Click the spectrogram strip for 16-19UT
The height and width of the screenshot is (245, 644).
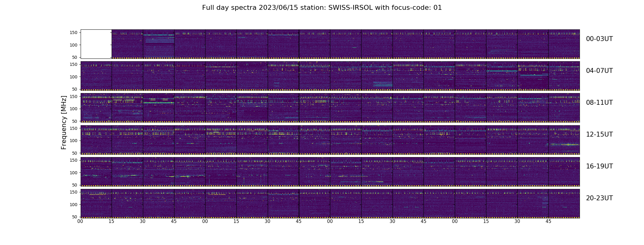tap(330, 171)
